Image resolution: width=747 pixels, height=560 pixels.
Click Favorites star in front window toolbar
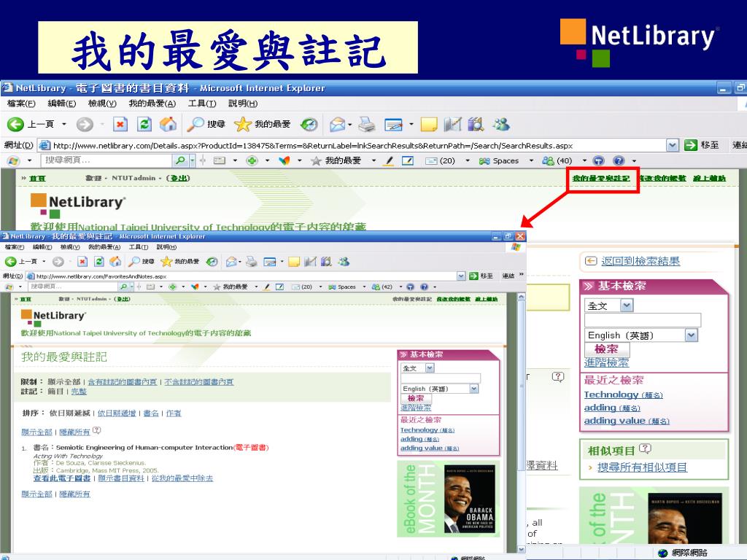tap(166, 261)
